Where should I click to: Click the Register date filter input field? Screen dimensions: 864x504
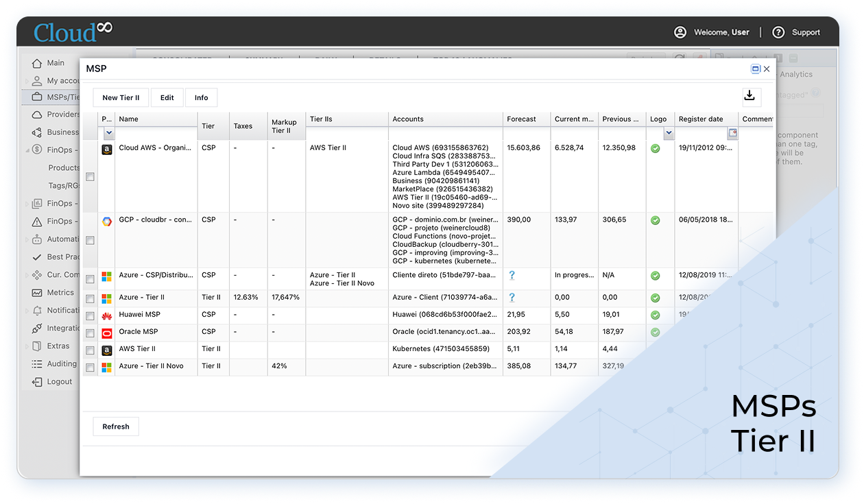coord(701,133)
